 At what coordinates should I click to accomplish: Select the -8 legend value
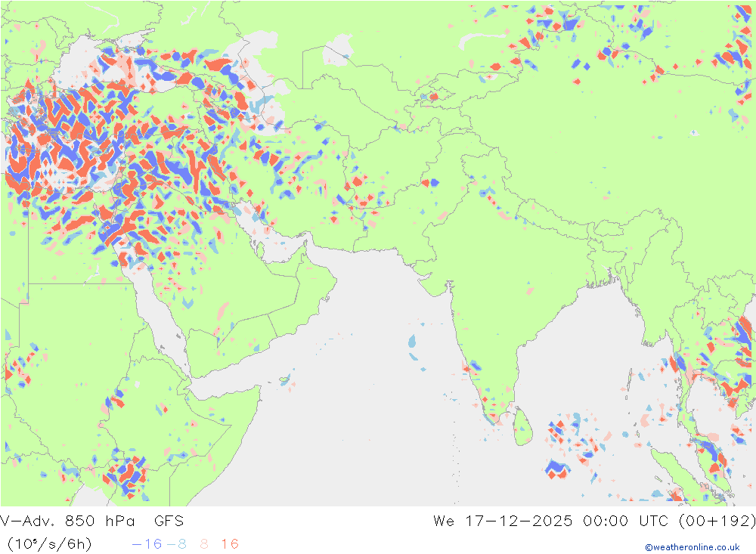tap(176, 544)
